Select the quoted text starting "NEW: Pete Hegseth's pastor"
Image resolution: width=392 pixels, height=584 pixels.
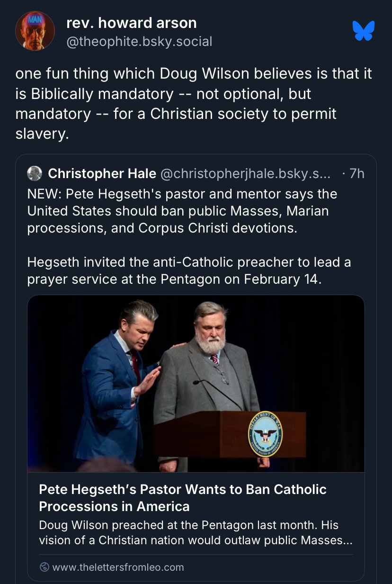[182, 211]
